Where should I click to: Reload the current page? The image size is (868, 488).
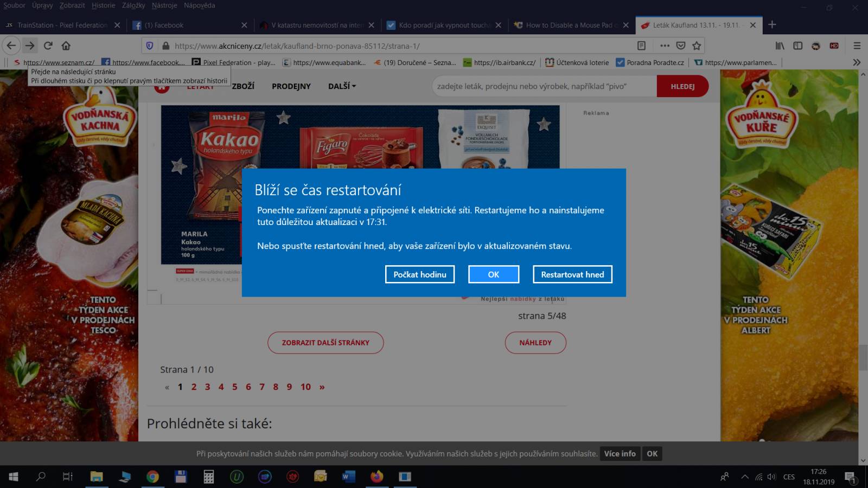click(48, 46)
